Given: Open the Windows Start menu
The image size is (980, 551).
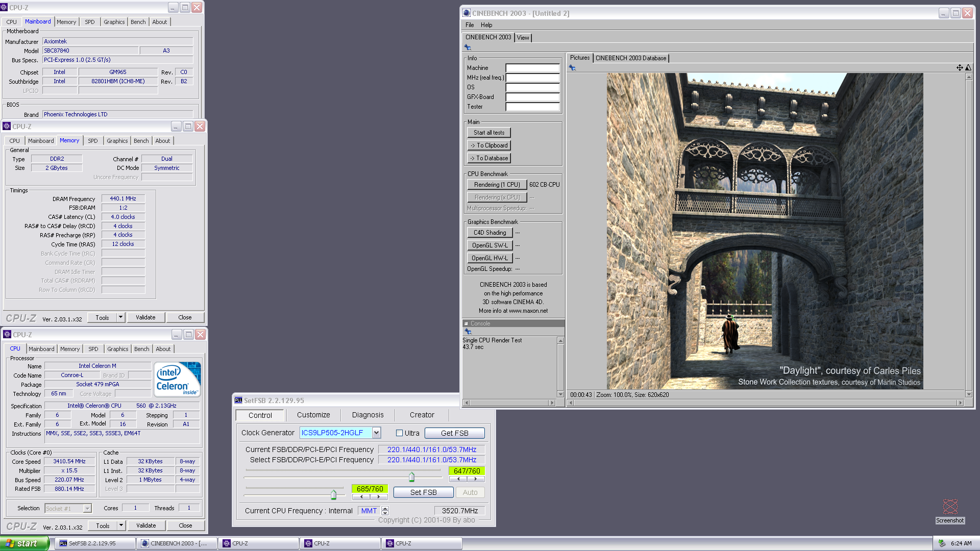Looking at the screenshot, I should (24, 543).
